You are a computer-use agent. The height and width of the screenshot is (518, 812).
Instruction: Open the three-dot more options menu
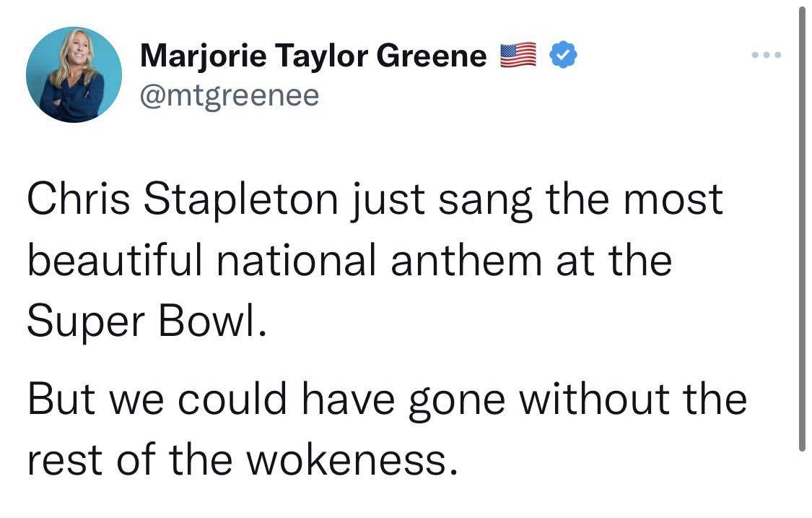pyautogui.click(x=767, y=54)
